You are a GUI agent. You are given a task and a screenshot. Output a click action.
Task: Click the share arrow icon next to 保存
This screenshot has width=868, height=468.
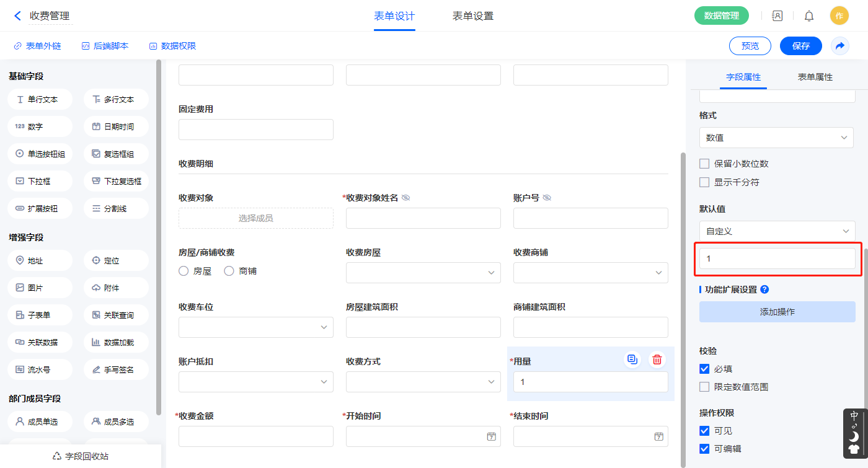[x=840, y=46]
